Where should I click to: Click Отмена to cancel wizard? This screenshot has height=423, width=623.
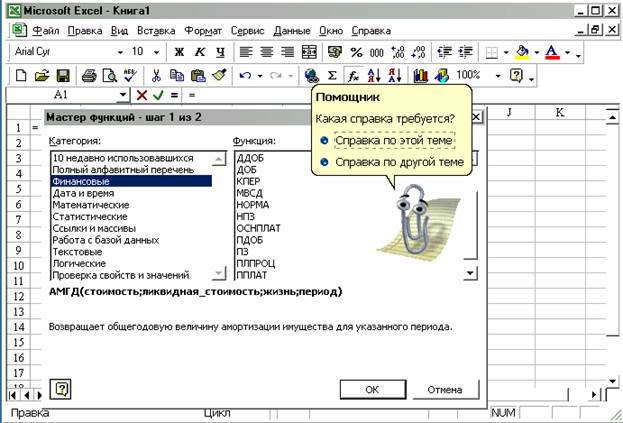point(445,390)
